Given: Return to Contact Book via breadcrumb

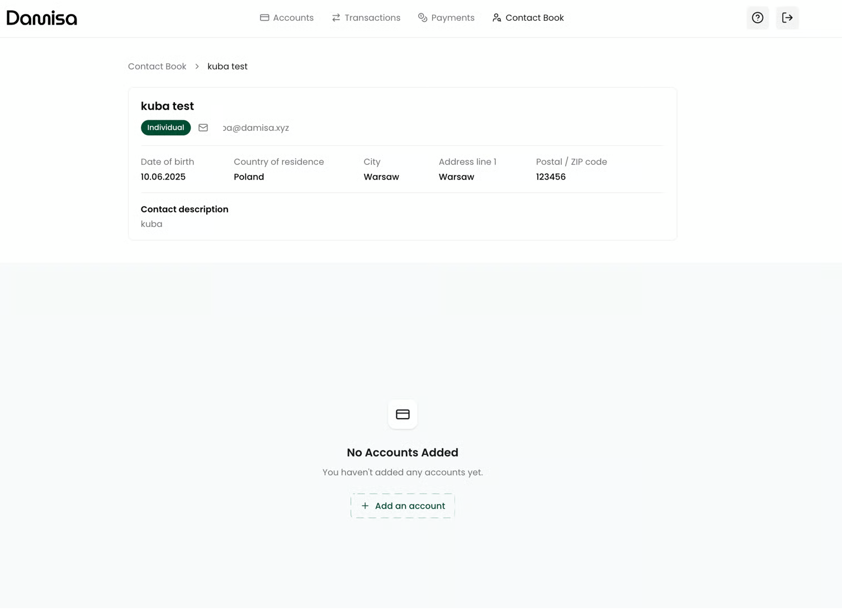Looking at the screenshot, I should (157, 67).
